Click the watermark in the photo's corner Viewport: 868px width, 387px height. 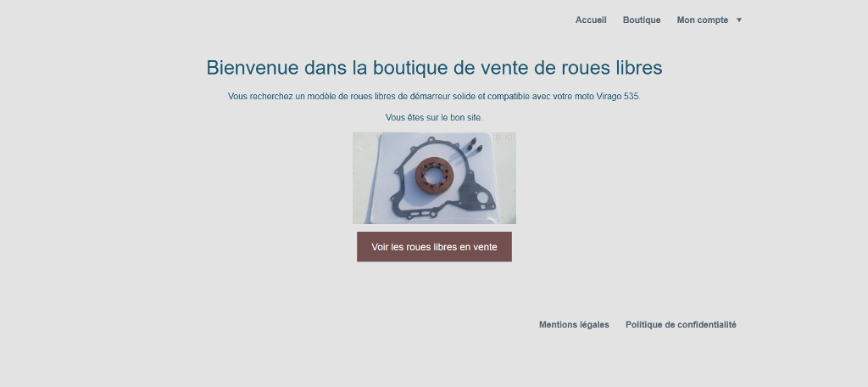(504, 136)
